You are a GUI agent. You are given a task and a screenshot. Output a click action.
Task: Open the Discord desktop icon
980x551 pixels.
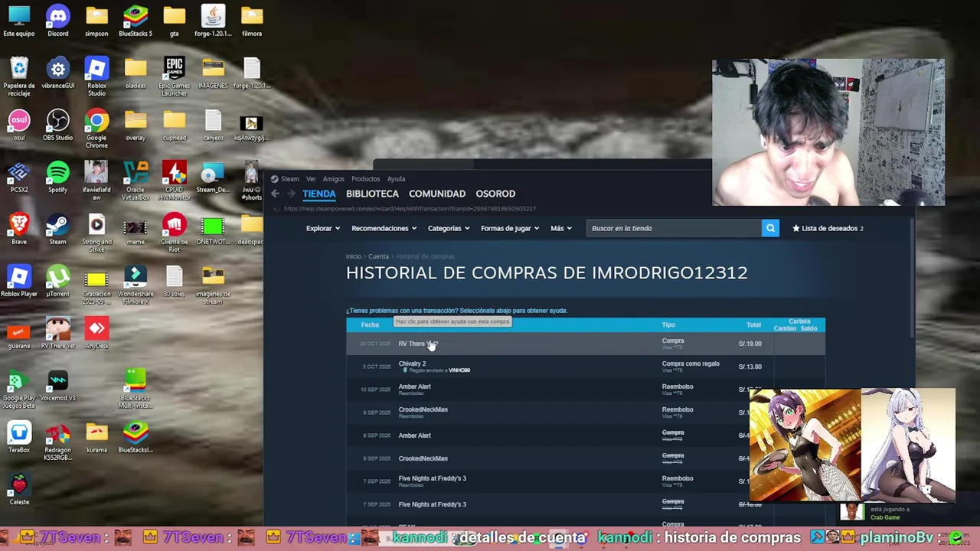pos(57,21)
